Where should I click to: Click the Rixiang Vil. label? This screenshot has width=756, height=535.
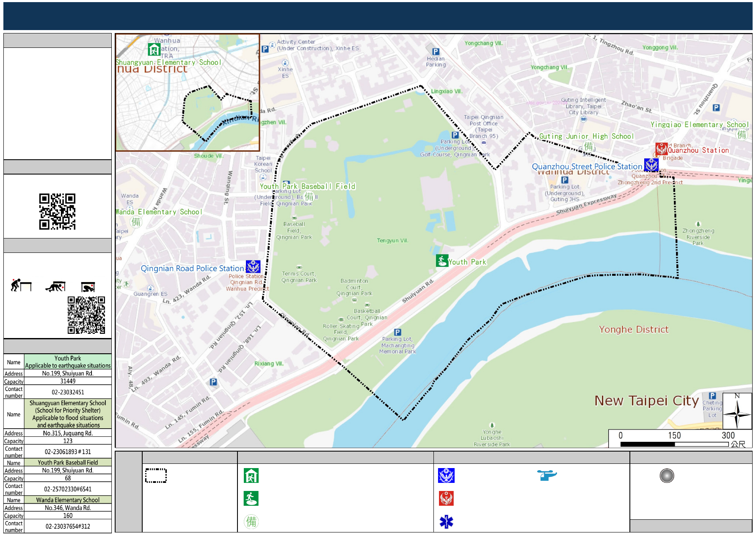(x=269, y=364)
